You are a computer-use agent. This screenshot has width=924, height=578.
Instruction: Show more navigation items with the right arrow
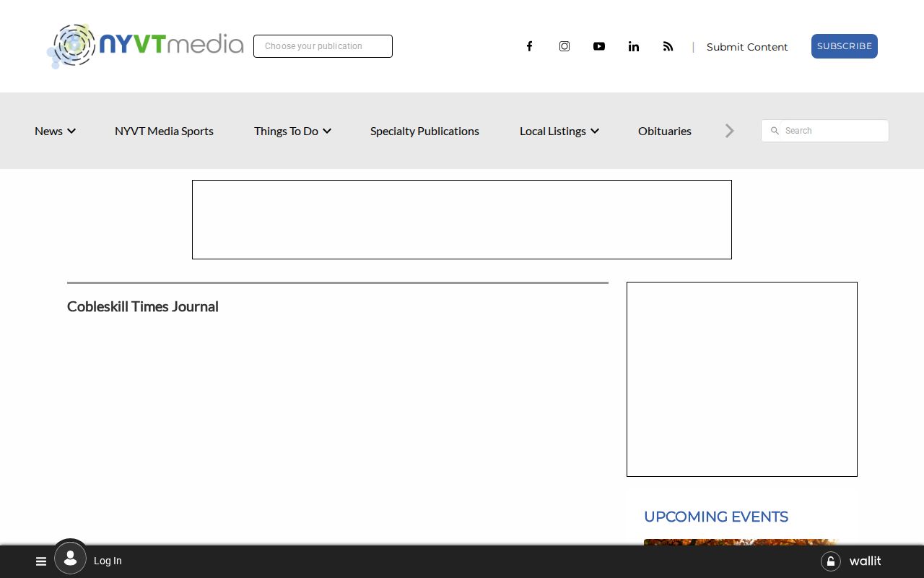[x=730, y=131]
